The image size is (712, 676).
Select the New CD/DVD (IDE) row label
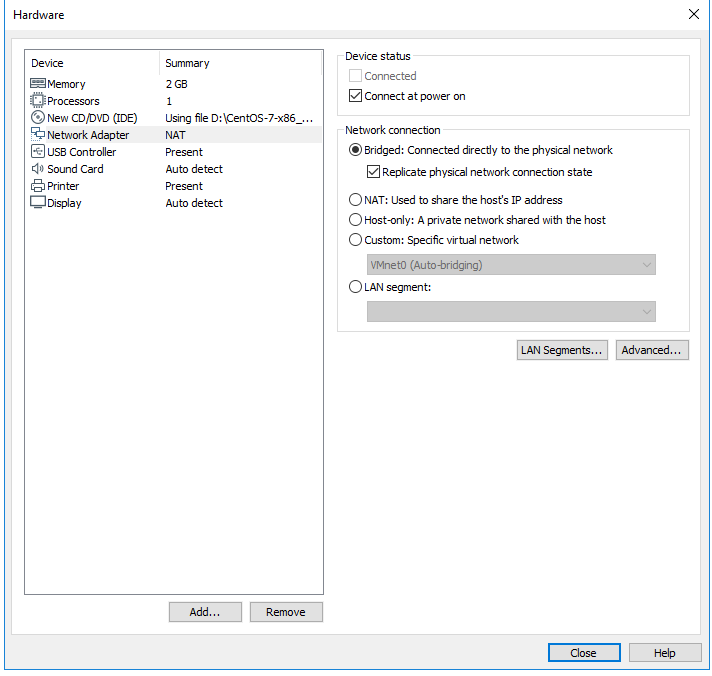coord(92,118)
